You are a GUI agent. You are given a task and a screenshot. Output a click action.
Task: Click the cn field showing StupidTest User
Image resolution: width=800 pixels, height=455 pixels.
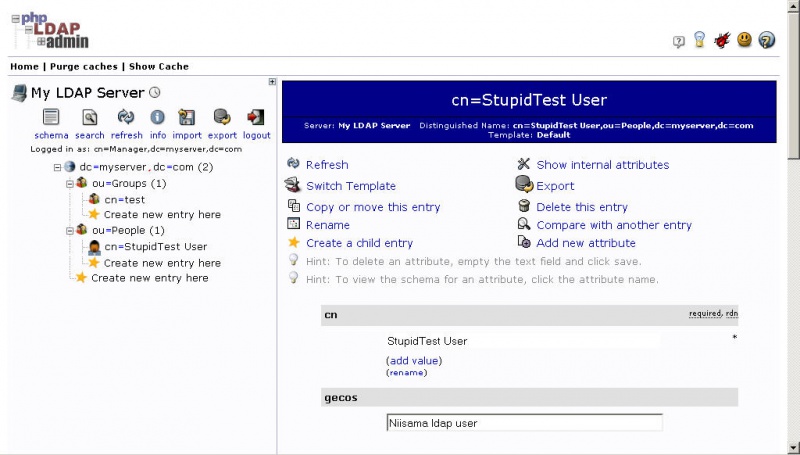(522, 341)
